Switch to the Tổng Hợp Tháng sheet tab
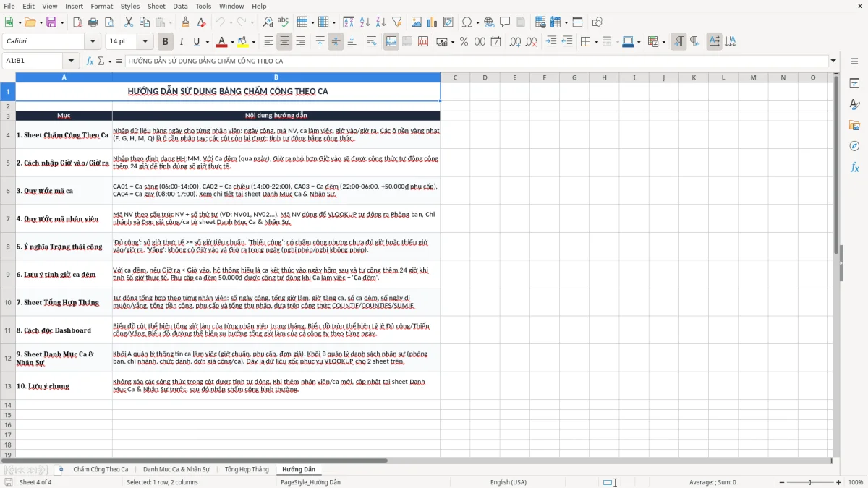The image size is (868, 488). click(x=247, y=469)
